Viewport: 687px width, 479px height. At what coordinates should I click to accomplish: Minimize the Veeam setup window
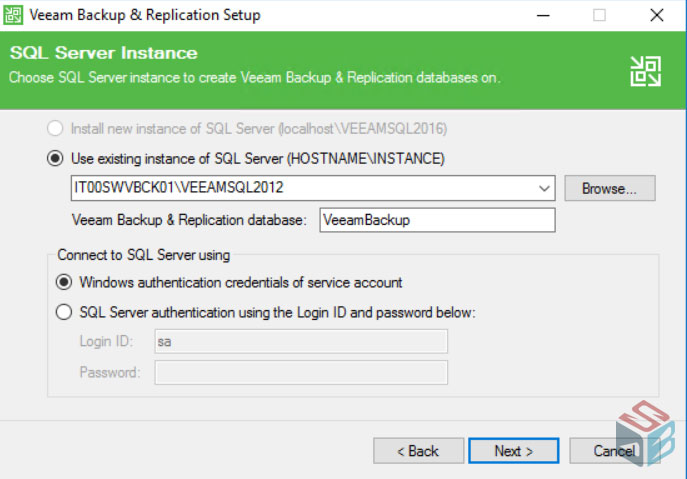coord(543,15)
